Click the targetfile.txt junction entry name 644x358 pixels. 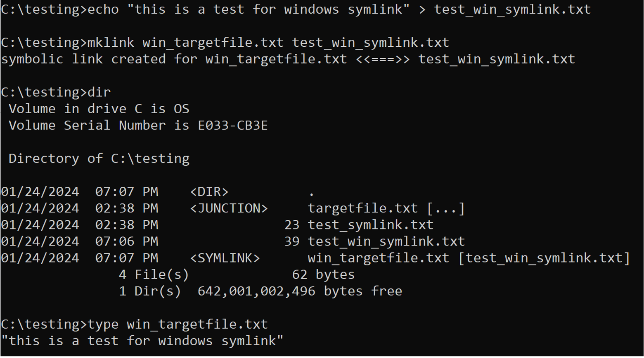coord(362,208)
